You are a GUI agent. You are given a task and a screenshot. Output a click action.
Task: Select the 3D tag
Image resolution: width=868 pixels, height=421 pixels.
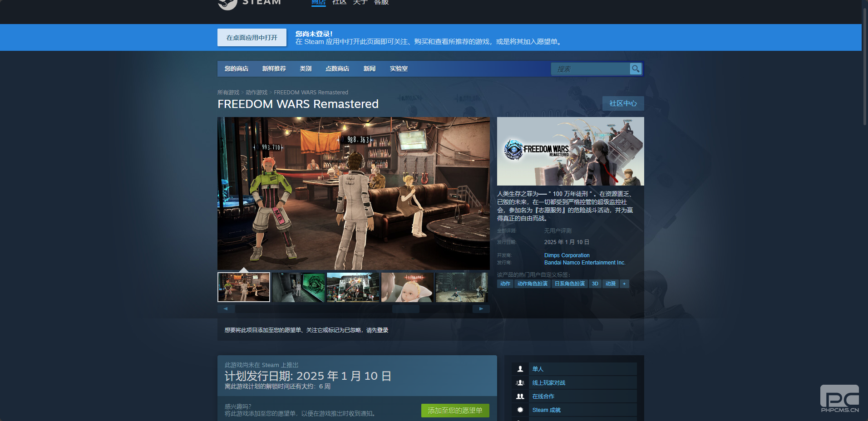point(595,284)
